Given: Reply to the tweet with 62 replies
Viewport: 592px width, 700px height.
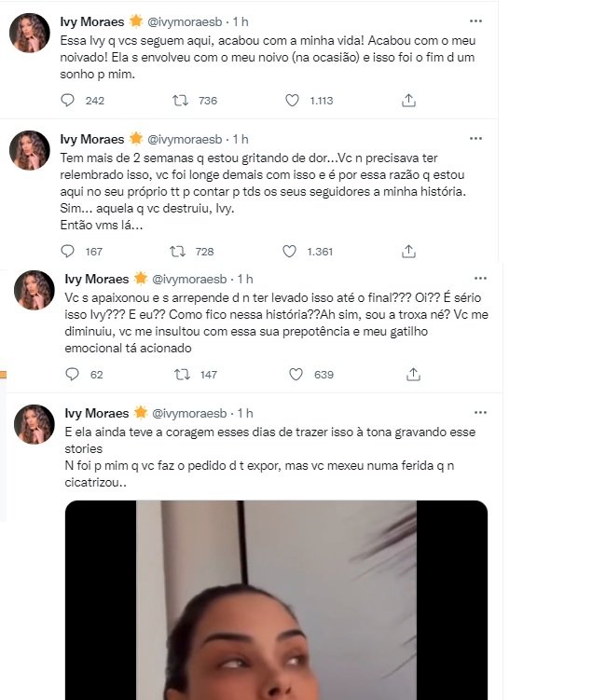Looking at the screenshot, I should tap(71, 375).
